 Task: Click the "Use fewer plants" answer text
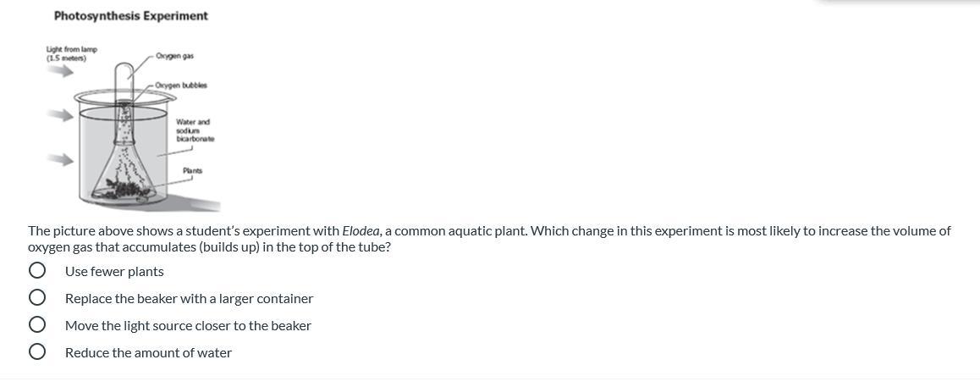click(x=114, y=271)
